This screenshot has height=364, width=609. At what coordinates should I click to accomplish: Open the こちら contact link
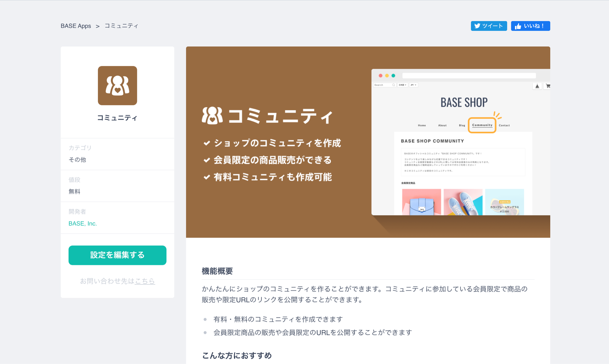pos(145,281)
